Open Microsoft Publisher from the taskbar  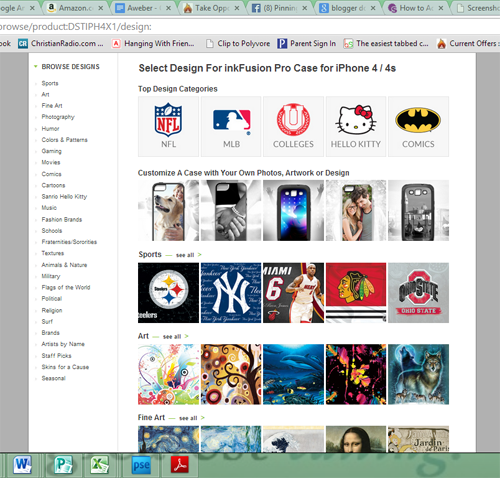(64, 465)
